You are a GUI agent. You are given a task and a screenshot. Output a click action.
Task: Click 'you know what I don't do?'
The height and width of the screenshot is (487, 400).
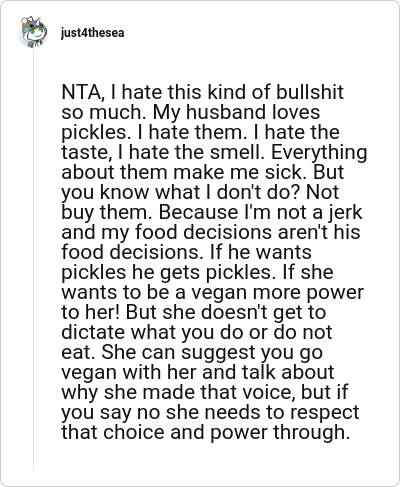[x=181, y=192]
